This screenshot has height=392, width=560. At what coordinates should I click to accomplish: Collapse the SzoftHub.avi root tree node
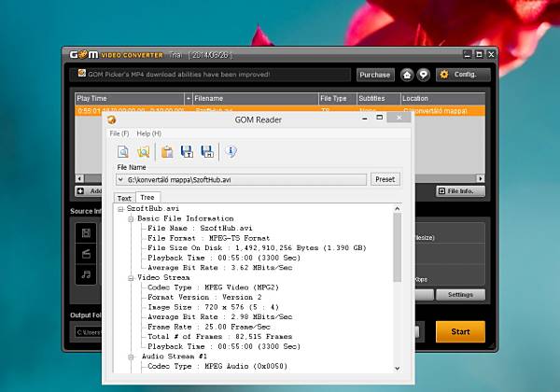120,209
